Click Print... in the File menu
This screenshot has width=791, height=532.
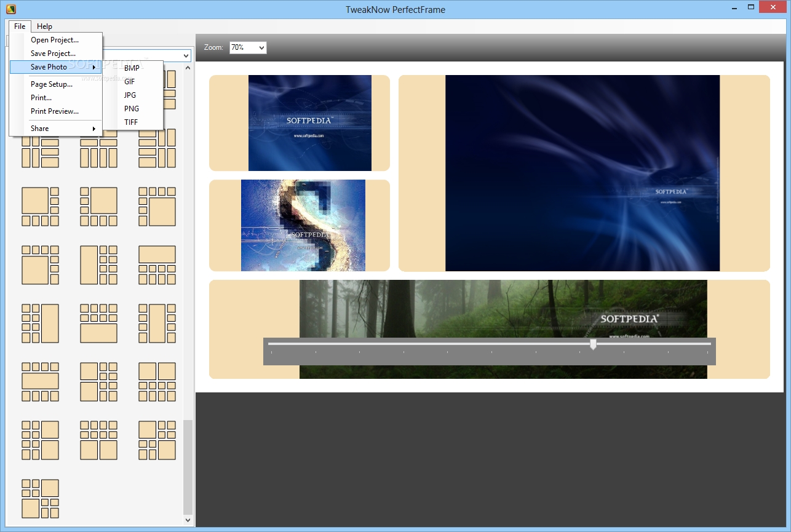55,98
